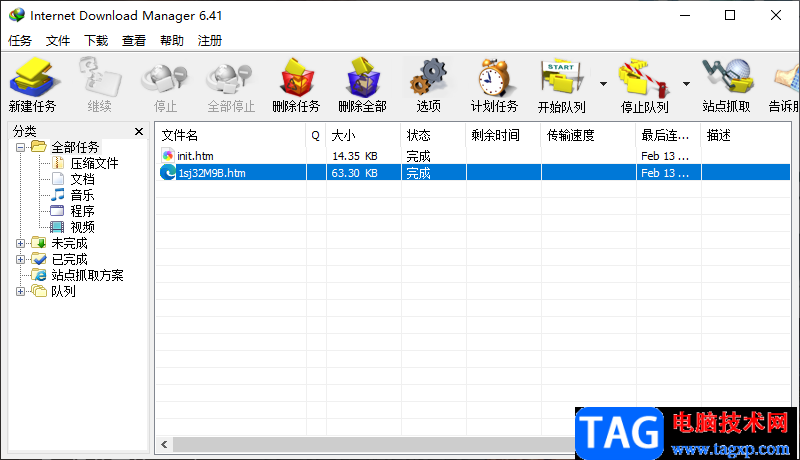
Task: Click the 停止 (Stop) toolbar icon
Action: pyautogui.click(x=165, y=79)
